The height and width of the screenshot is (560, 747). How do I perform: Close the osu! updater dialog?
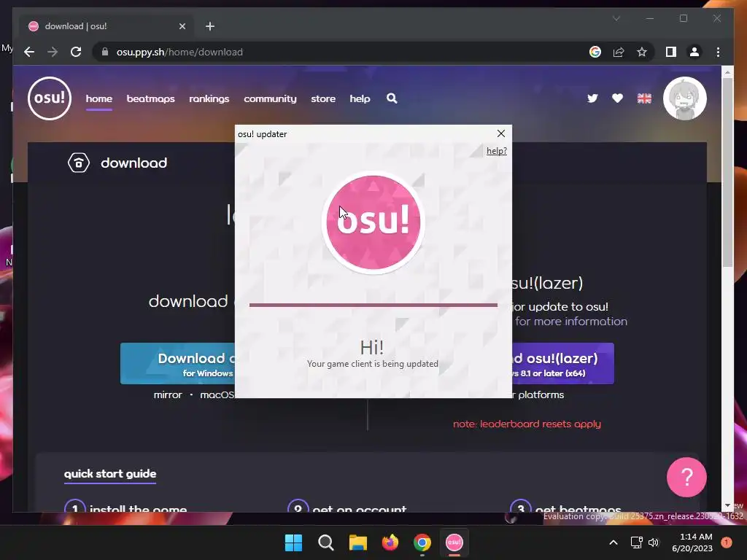tap(500, 134)
